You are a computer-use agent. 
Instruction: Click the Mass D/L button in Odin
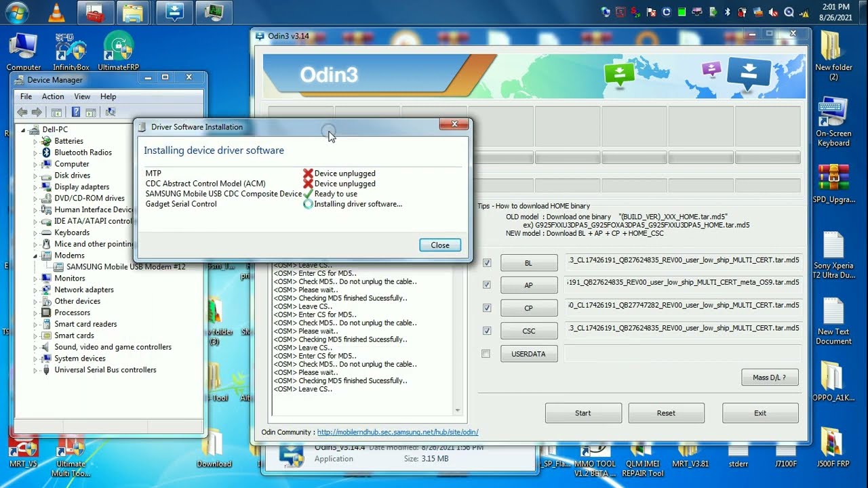(770, 378)
